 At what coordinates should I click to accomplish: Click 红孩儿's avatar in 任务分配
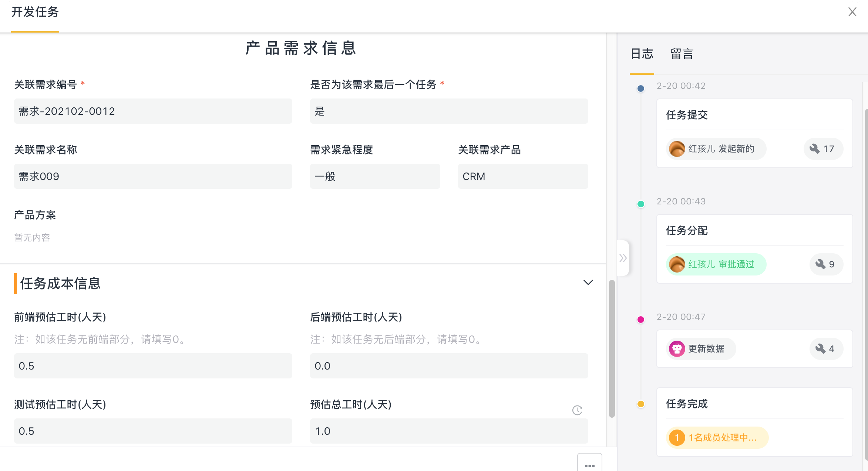[x=677, y=264]
